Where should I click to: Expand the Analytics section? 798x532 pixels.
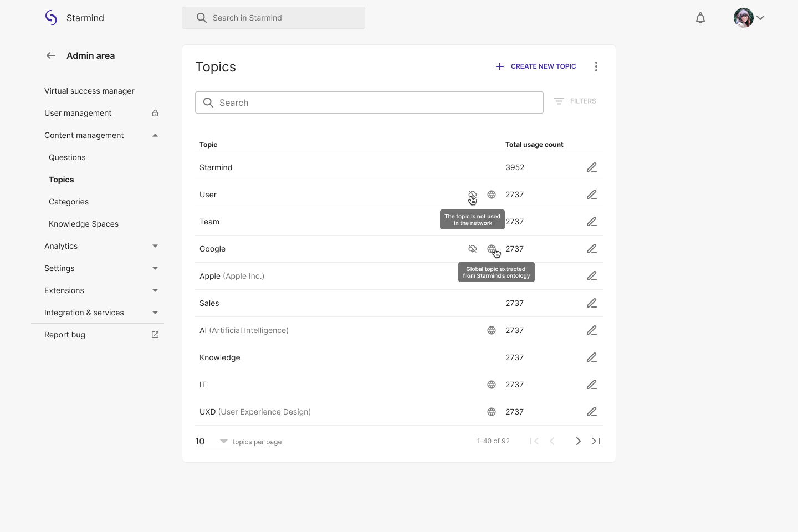pyautogui.click(x=155, y=246)
